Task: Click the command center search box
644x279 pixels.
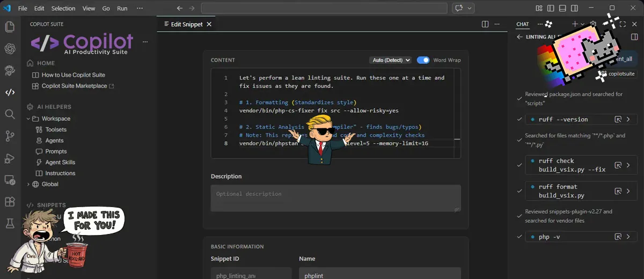Action: click(x=324, y=8)
